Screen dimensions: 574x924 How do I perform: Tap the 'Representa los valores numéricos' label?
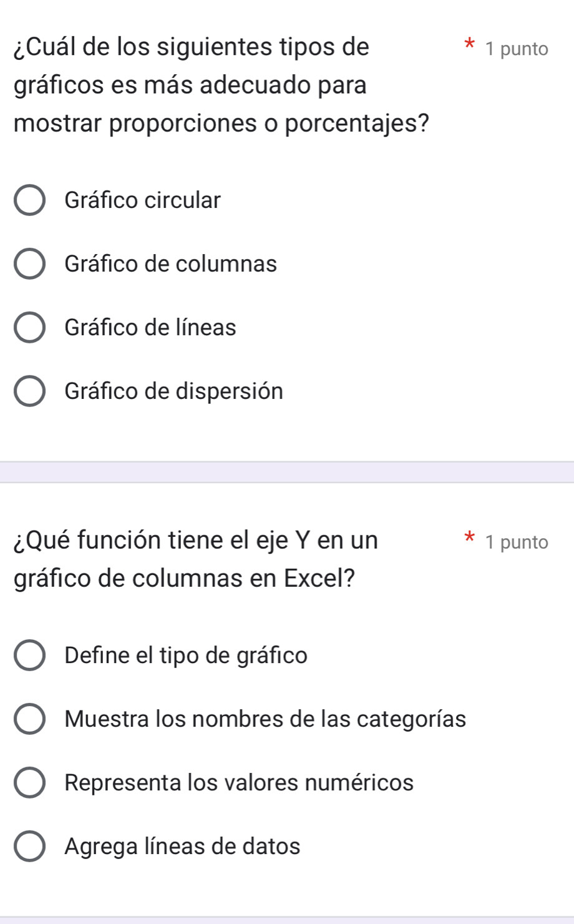[239, 783]
